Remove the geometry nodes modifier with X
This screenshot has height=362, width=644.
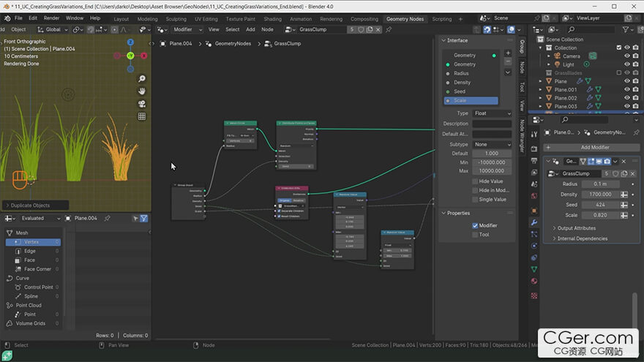[624, 162]
